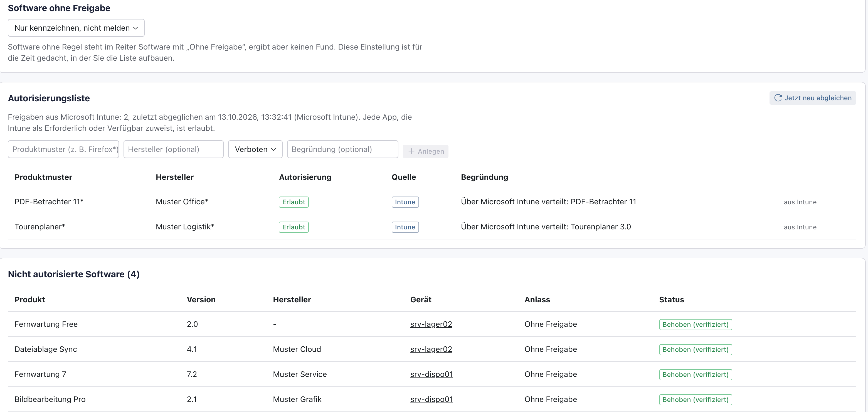Screen dimensions: 868x412
Task: Click the 'Status' column header
Action: click(672, 299)
